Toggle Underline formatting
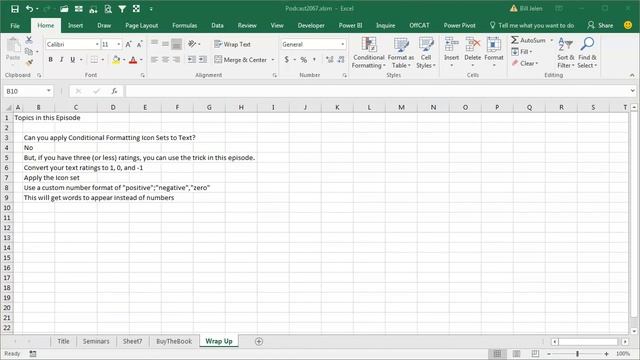640x360 pixels. [x=73, y=60]
